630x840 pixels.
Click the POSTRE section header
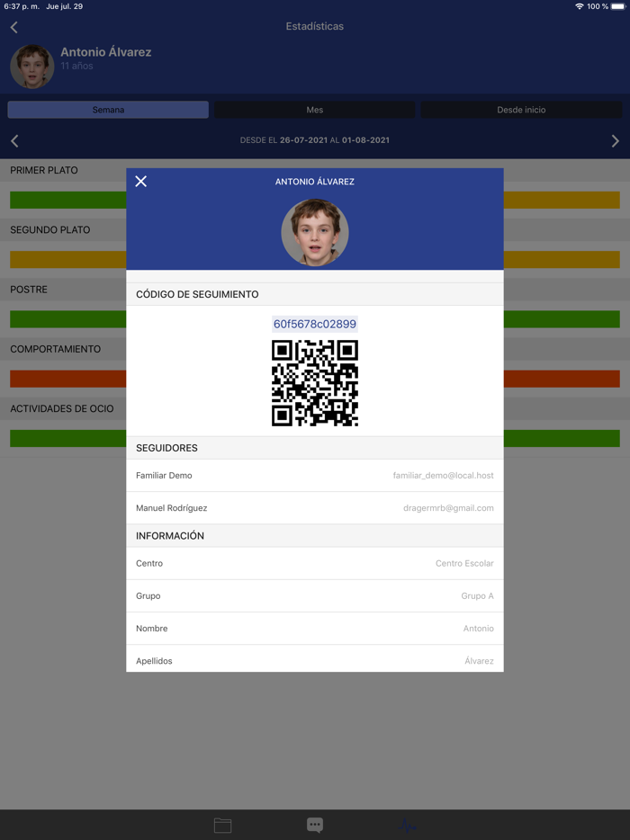(x=29, y=290)
